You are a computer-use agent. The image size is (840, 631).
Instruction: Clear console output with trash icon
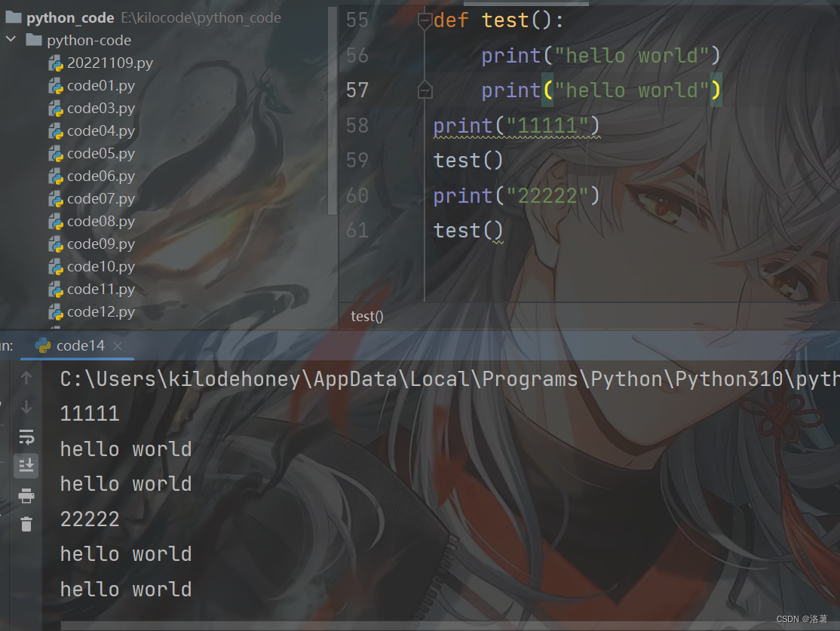click(26, 524)
